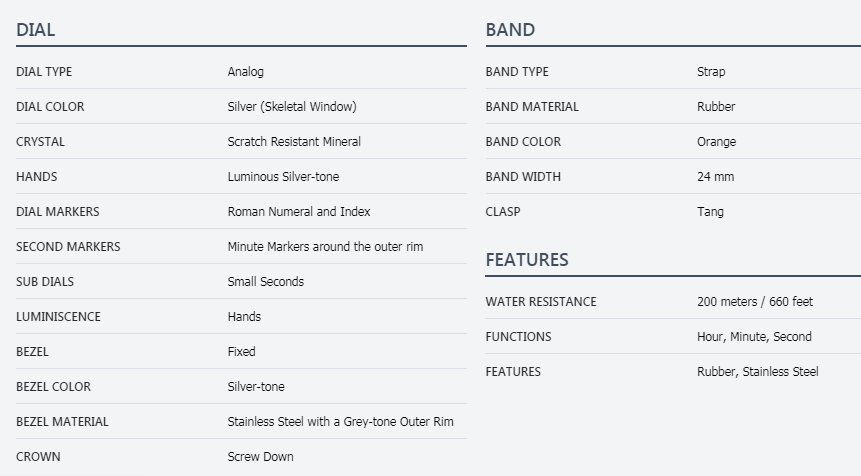Select the 'Screw Down' crown value
Screen dimensions: 861x476
click(261, 457)
